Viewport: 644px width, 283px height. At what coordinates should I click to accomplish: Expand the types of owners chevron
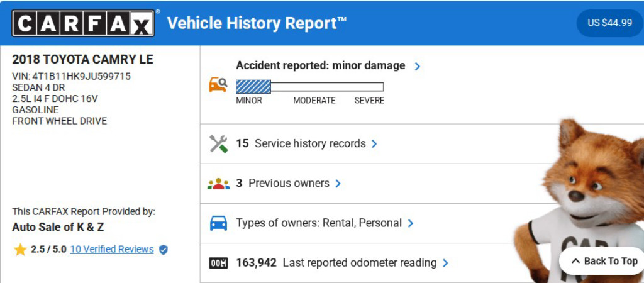(x=411, y=223)
